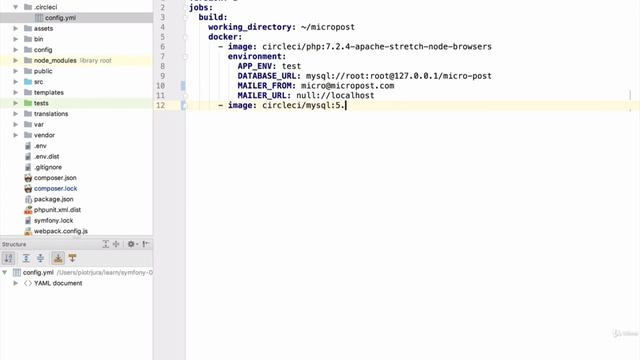The height and width of the screenshot is (360, 640).
Task: Expand the bin folder
Action: click(16, 39)
